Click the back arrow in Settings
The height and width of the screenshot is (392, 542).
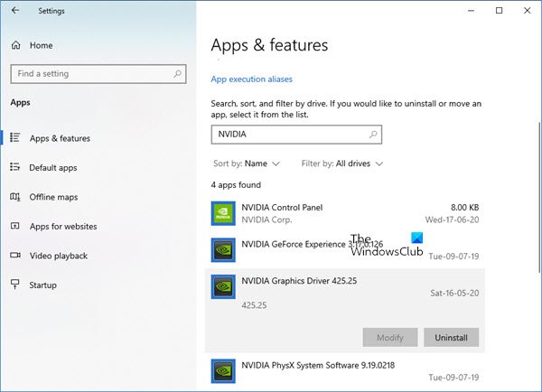point(15,10)
